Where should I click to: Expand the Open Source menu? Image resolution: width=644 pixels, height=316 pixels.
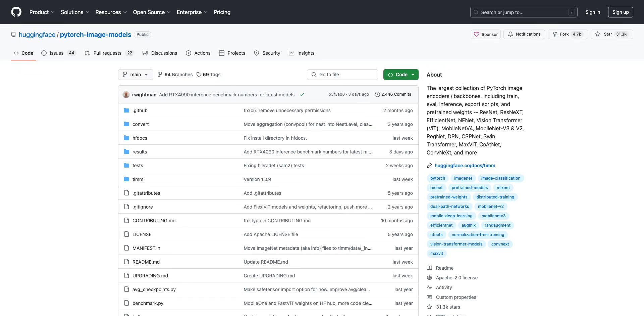pyautogui.click(x=152, y=12)
